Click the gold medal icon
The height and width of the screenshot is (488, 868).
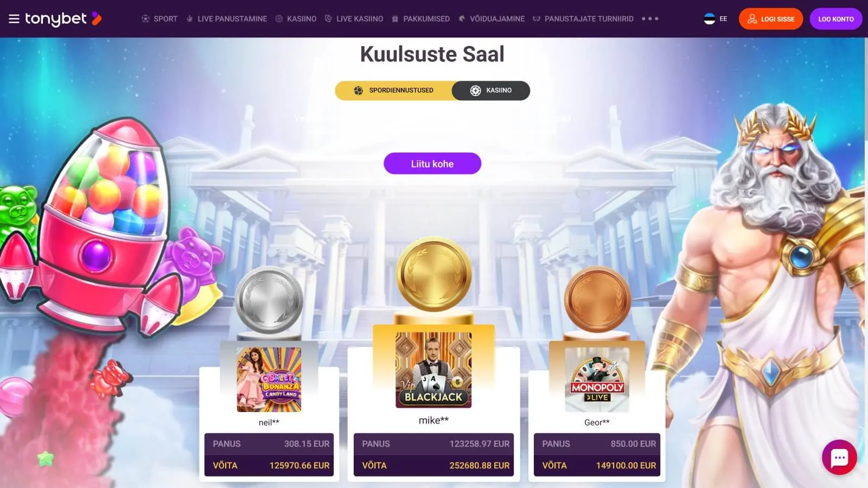click(433, 274)
